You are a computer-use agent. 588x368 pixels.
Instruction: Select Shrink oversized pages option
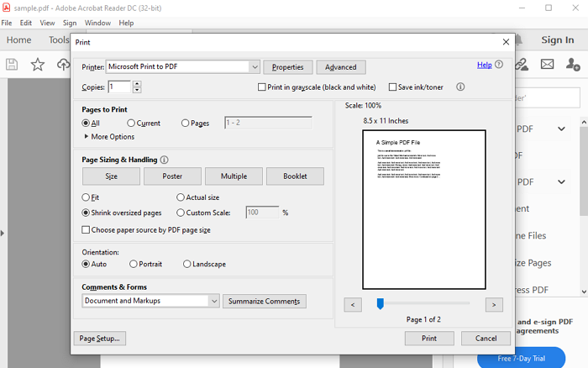(x=86, y=213)
